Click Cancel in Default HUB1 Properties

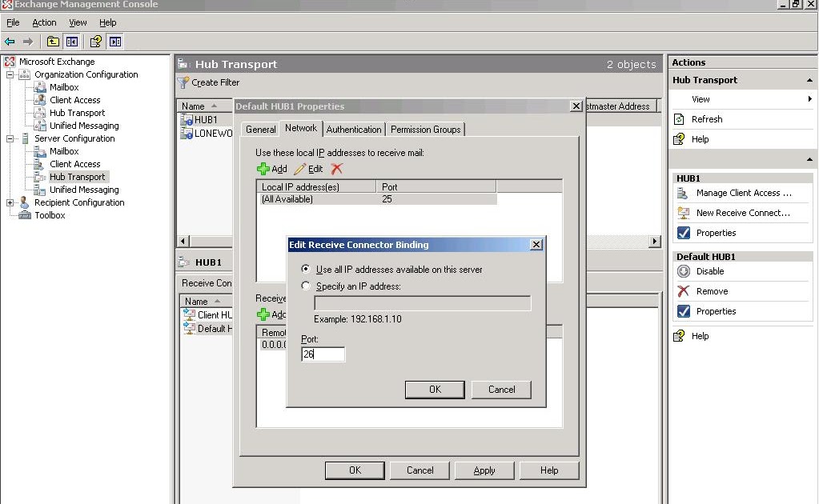420,470
